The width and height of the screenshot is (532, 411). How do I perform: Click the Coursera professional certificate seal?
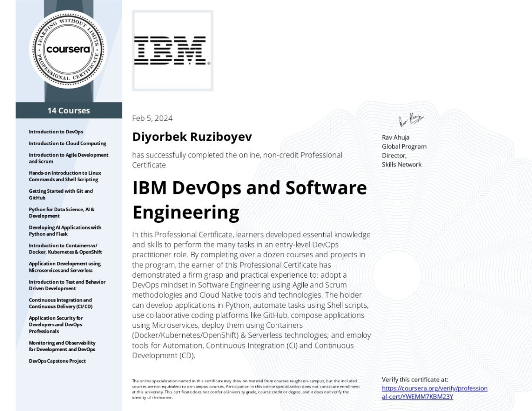[x=68, y=49]
